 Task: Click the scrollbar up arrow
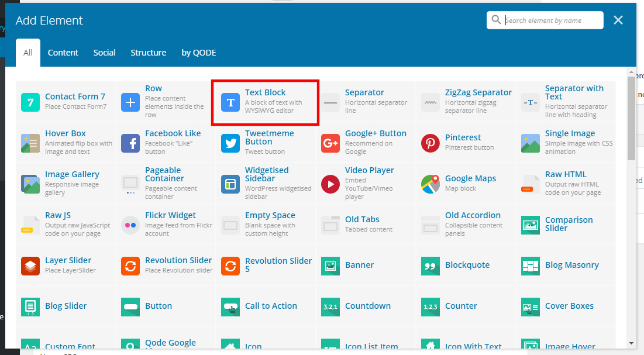[631, 73]
